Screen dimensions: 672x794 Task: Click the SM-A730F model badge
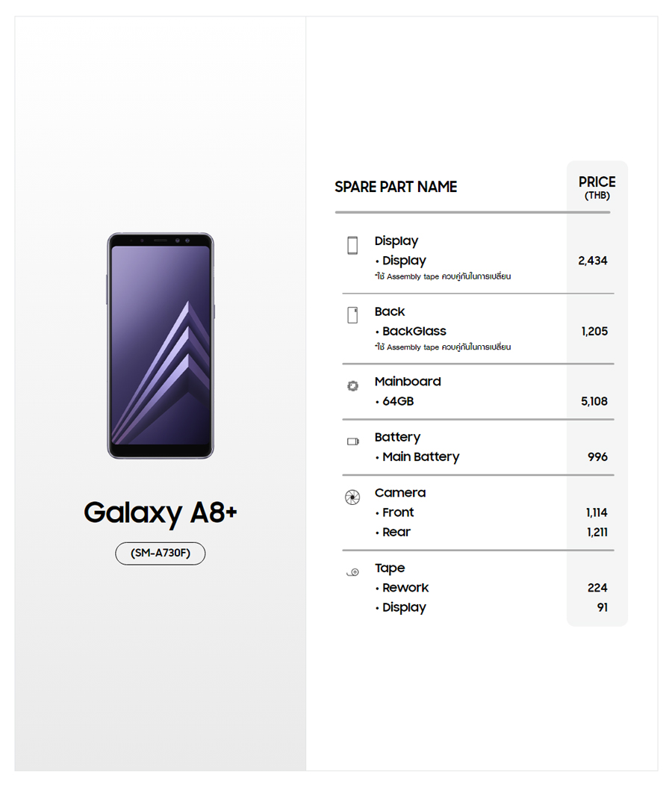(160, 553)
